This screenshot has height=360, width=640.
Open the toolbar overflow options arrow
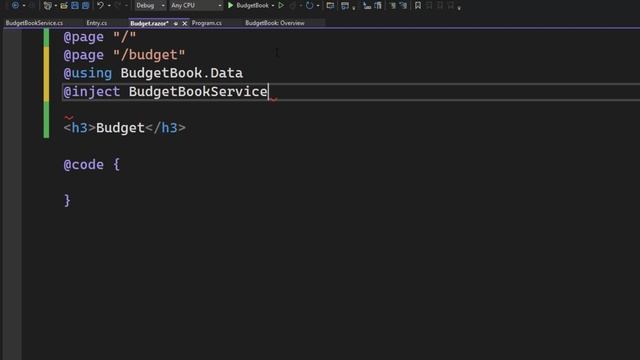[459, 7]
